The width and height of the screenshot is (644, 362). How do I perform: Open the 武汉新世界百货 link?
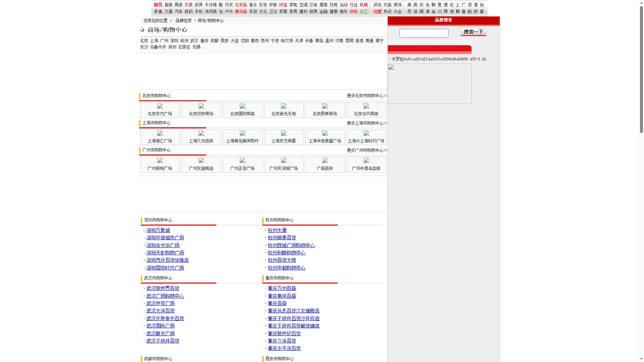163,288
